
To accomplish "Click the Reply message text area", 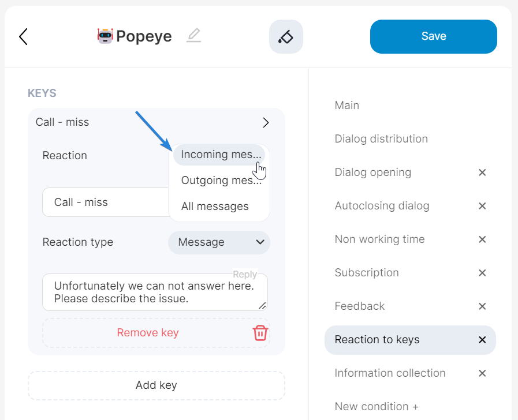I will point(155,292).
